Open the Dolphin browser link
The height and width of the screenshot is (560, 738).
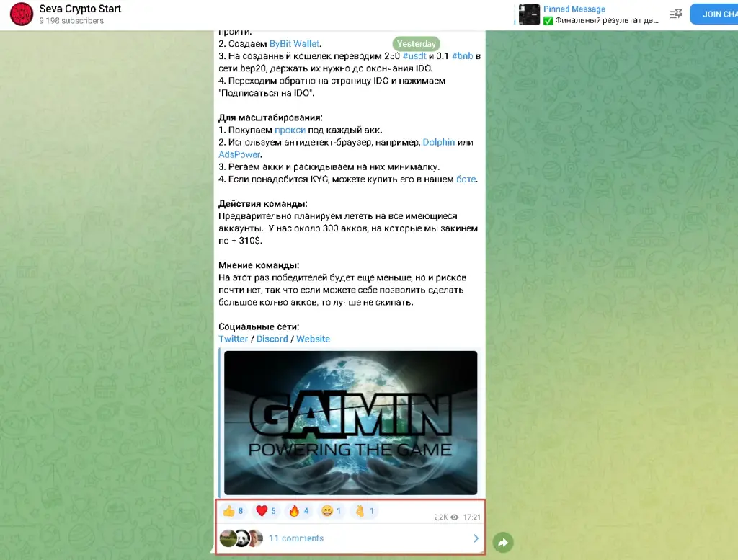click(439, 142)
